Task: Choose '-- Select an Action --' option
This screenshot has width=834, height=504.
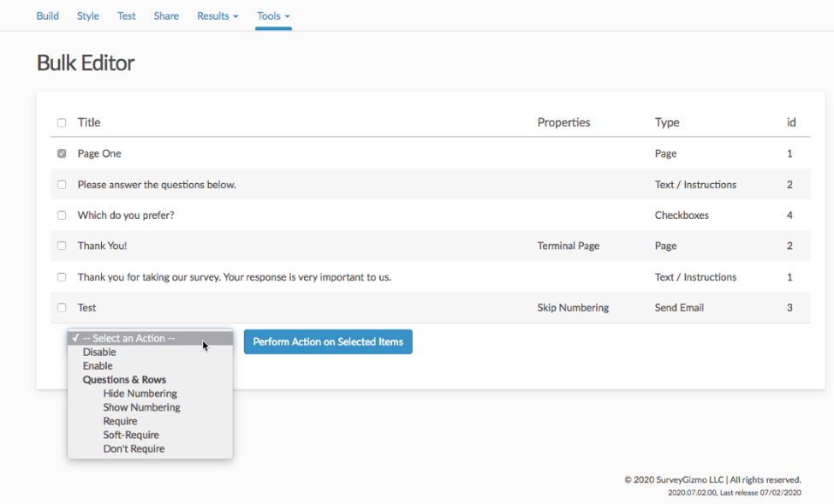Action: click(134, 338)
